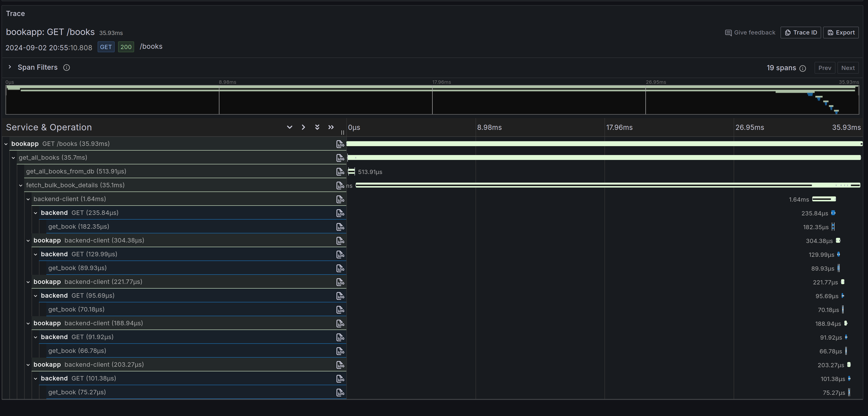Open the Give feedback link

click(x=750, y=33)
